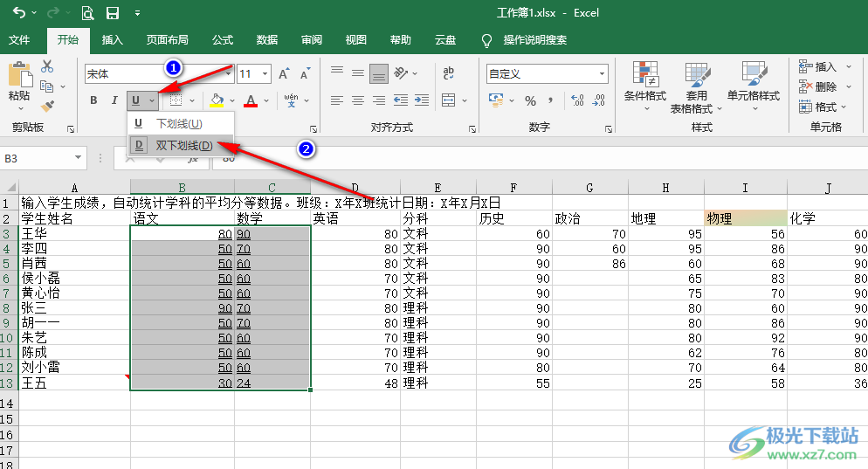Click the 格式 cells format button
The image size is (868, 469).
[823, 107]
